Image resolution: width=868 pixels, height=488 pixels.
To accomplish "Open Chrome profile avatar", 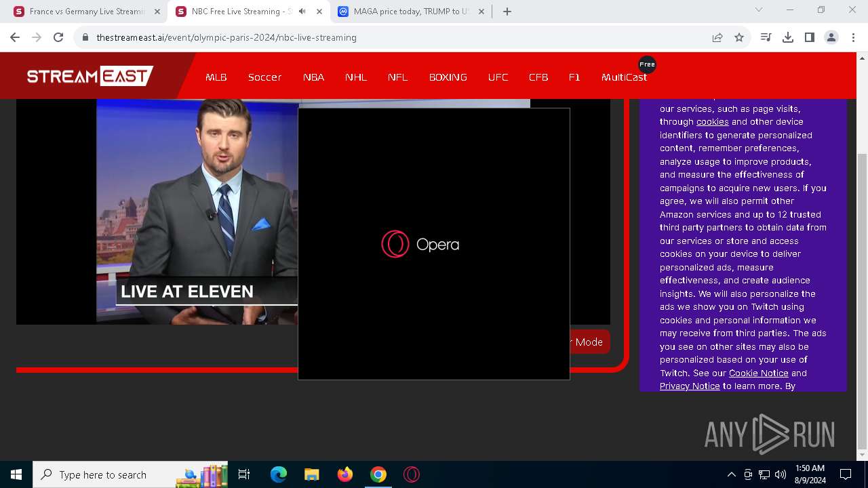I will coord(831,37).
